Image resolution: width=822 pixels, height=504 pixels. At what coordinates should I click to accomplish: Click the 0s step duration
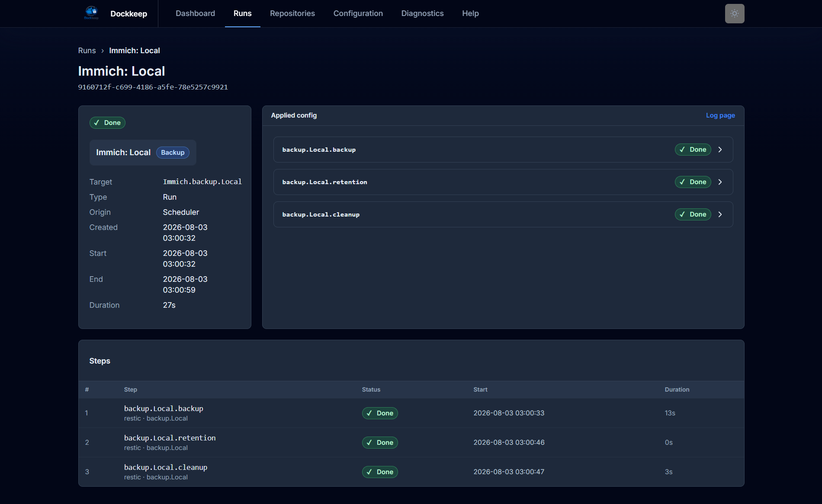coord(669,443)
